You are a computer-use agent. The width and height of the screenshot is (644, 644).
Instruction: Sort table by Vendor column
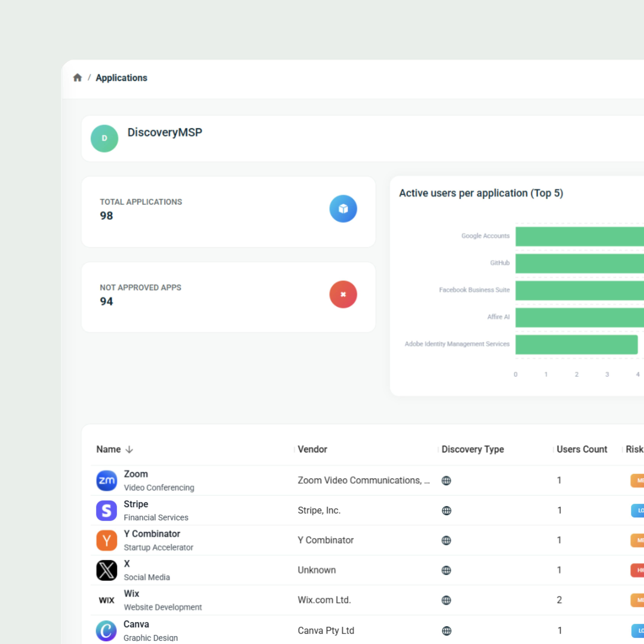312,449
